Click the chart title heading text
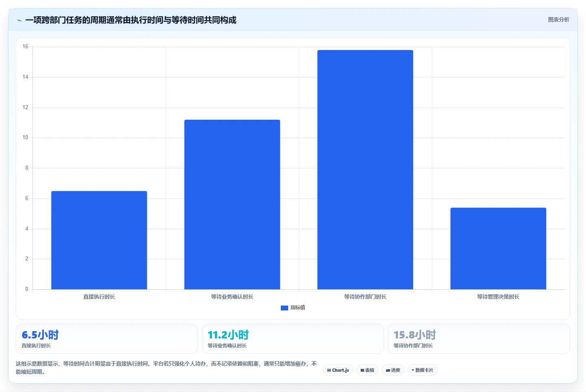586x392 pixels. pos(131,20)
